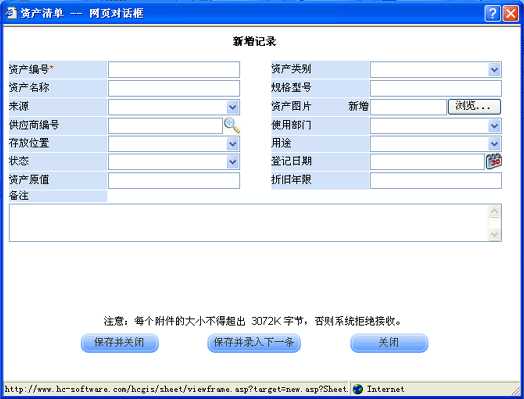Image resolution: width=524 pixels, height=399 pixels.
Task: Click the 规格型号 text field
Action: (436, 88)
